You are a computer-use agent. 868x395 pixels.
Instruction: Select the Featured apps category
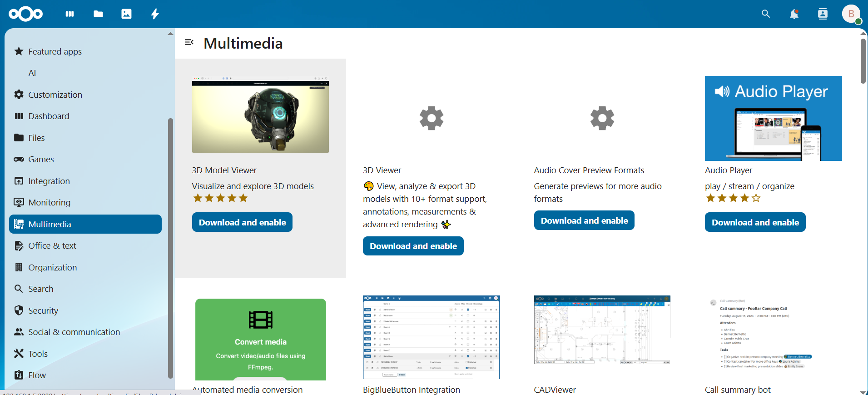(85, 51)
